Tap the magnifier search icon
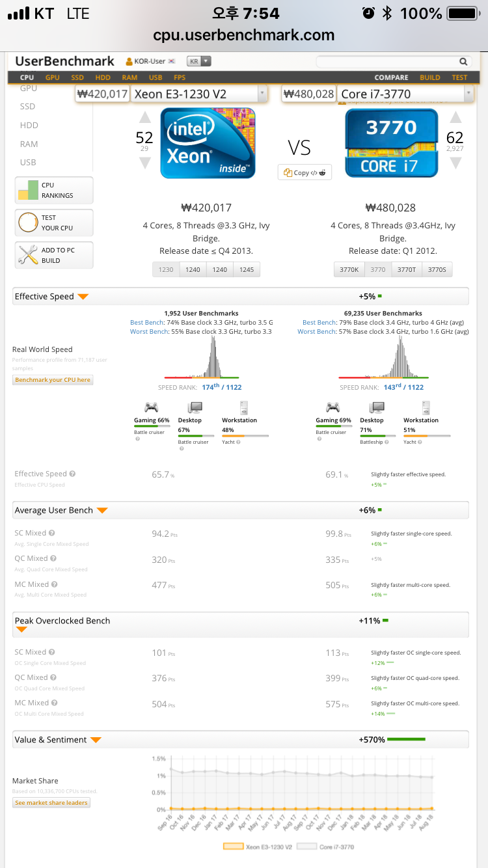 [x=463, y=62]
